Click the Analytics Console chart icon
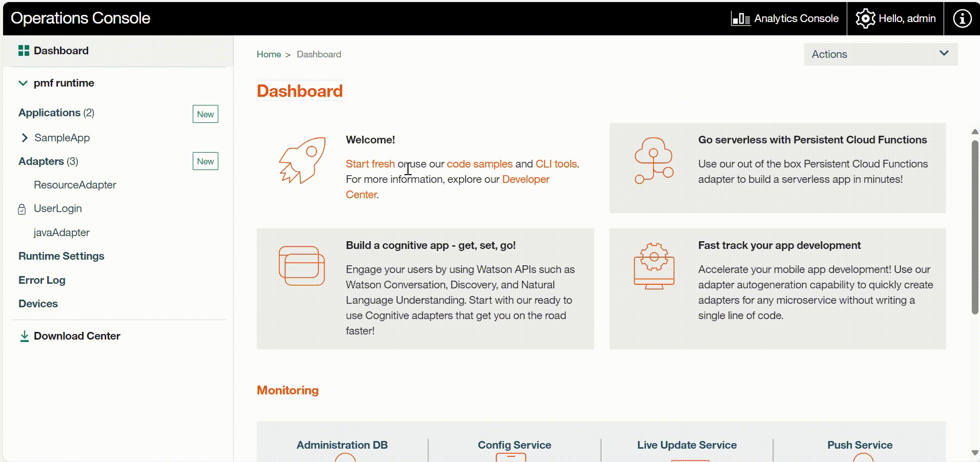This screenshot has height=462, width=980. pos(740,19)
